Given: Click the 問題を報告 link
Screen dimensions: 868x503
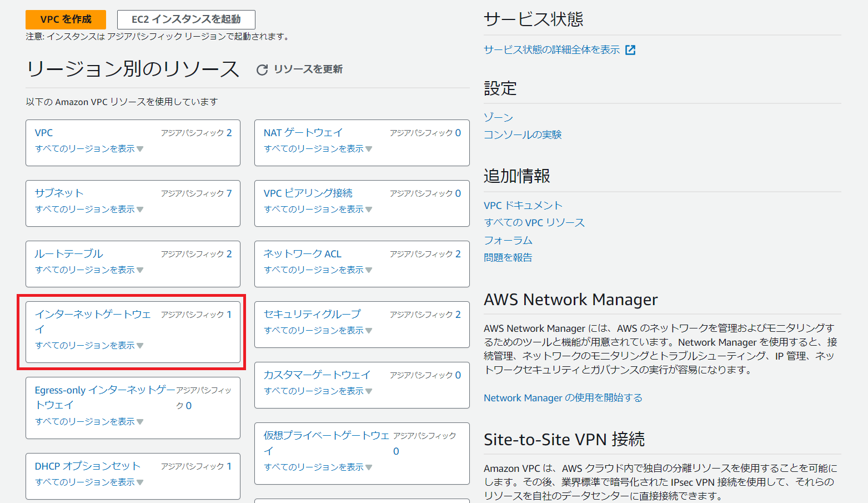Looking at the screenshot, I should click(508, 257).
